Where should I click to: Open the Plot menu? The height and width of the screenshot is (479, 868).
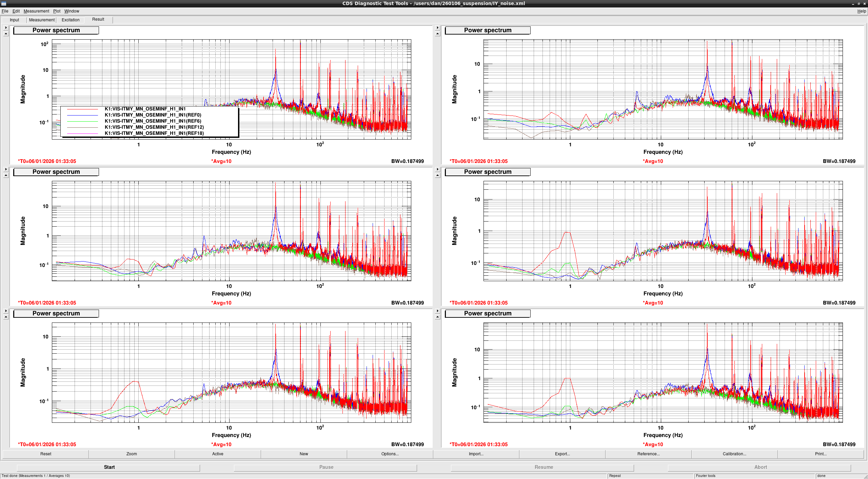[57, 11]
